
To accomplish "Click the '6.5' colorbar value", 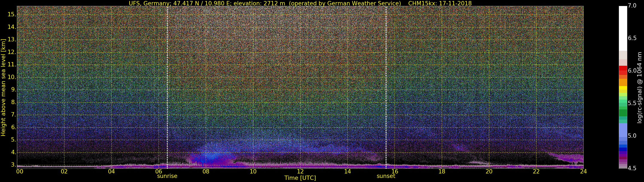I will point(632,38).
